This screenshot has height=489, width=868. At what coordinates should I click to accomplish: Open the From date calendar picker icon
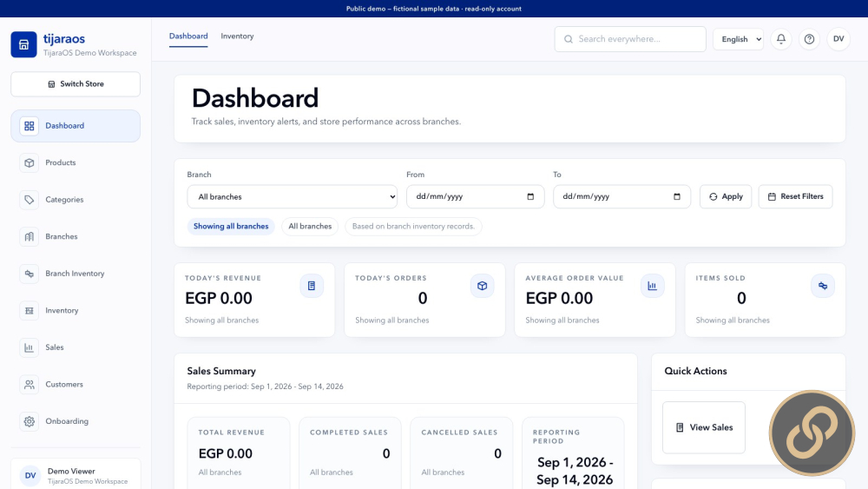(x=530, y=196)
